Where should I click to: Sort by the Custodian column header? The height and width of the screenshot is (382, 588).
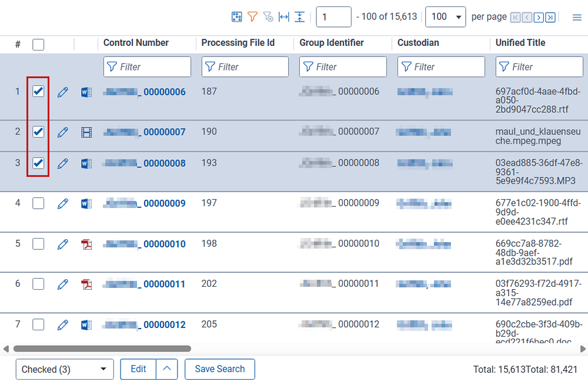(x=417, y=43)
